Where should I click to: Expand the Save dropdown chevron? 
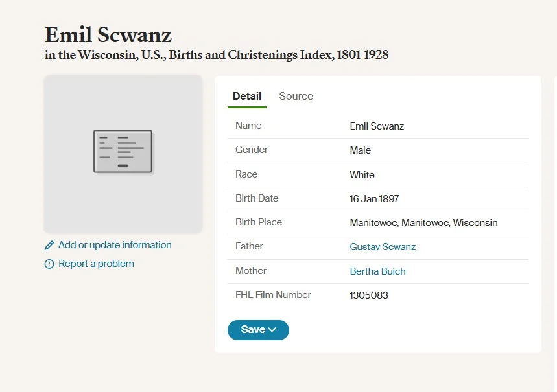pos(272,330)
